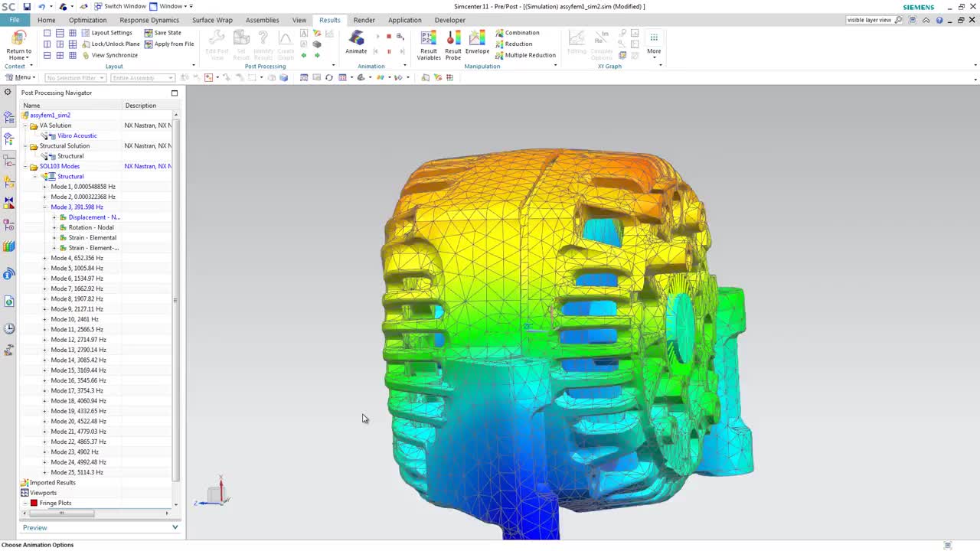Image resolution: width=980 pixels, height=551 pixels.
Task: Select the Save State icon
Action: (x=167, y=33)
